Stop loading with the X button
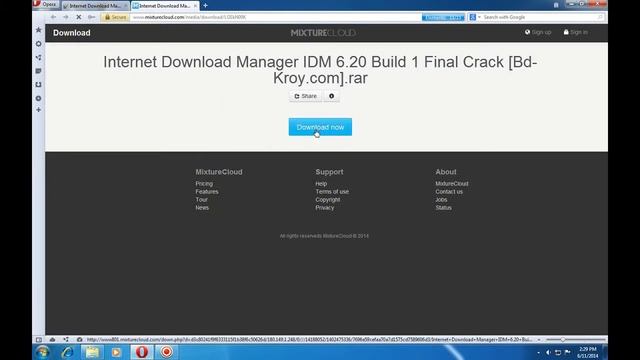Screen dimensions: 640x360 [x=79, y=17]
